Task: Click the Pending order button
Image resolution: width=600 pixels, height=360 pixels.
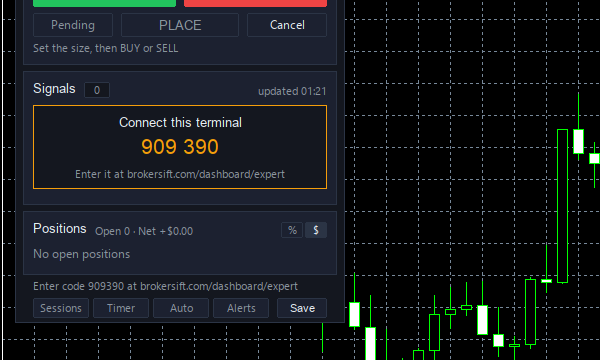Action: pos(73,25)
